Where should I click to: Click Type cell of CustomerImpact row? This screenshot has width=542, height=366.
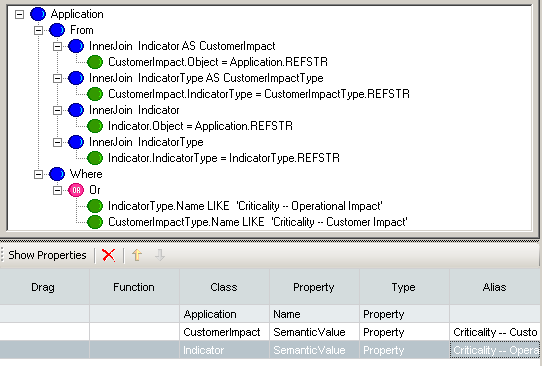[x=404, y=332]
